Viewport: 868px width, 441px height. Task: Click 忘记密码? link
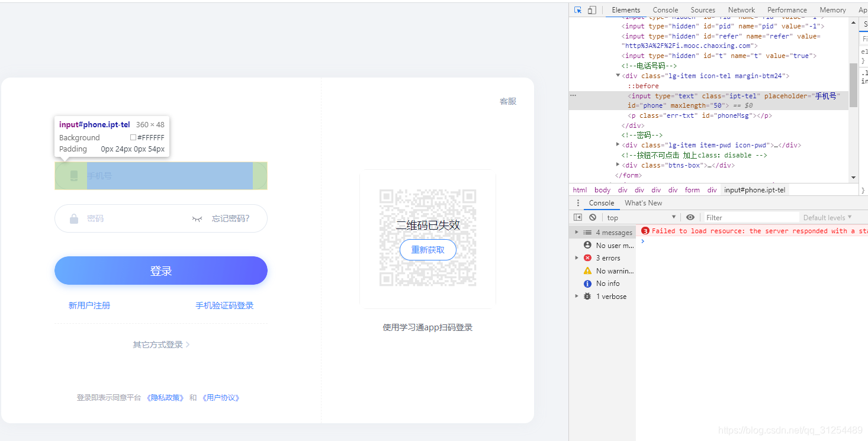tap(231, 218)
